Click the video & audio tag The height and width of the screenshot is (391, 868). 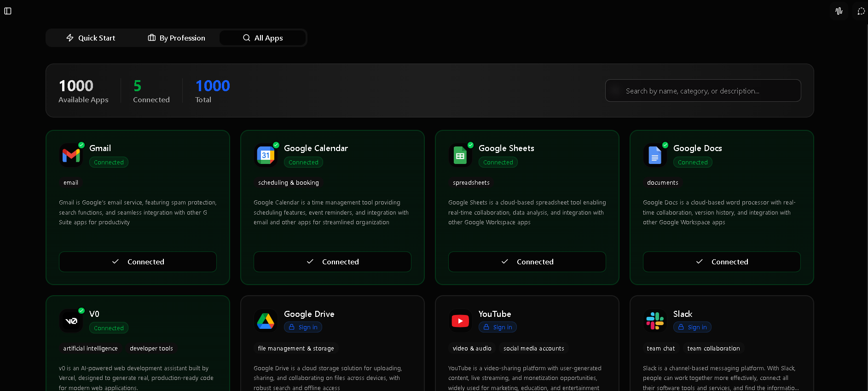point(472,349)
